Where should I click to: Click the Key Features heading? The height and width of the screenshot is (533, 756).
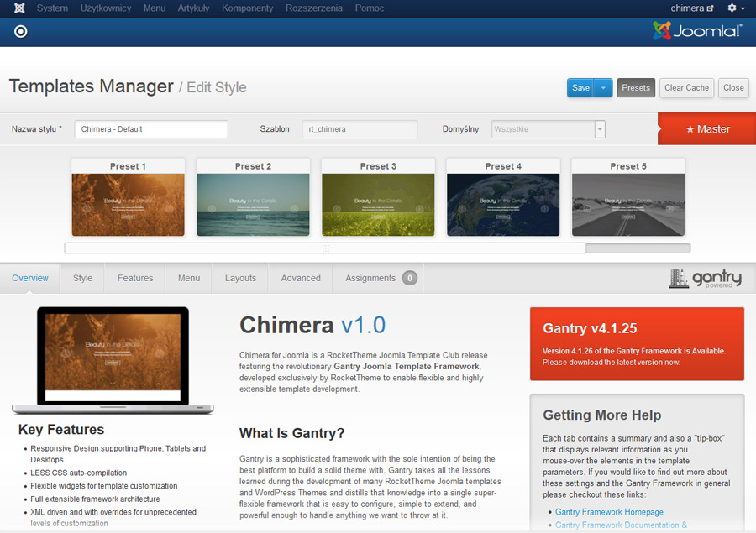[61, 430]
